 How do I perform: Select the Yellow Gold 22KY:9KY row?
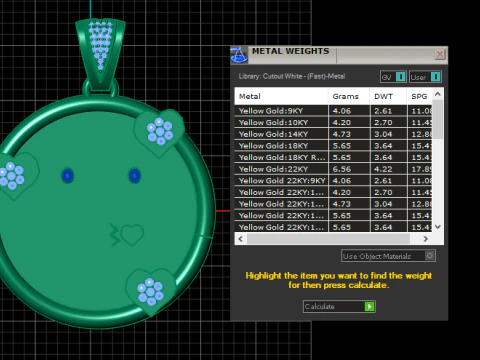(x=333, y=181)
